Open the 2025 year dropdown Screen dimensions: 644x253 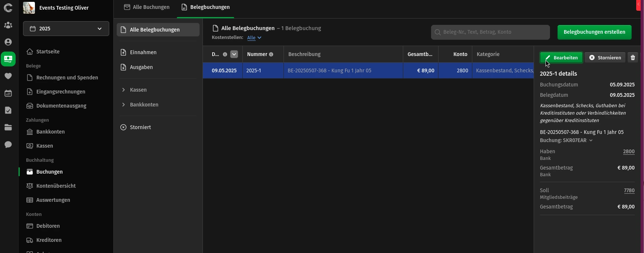66,29
